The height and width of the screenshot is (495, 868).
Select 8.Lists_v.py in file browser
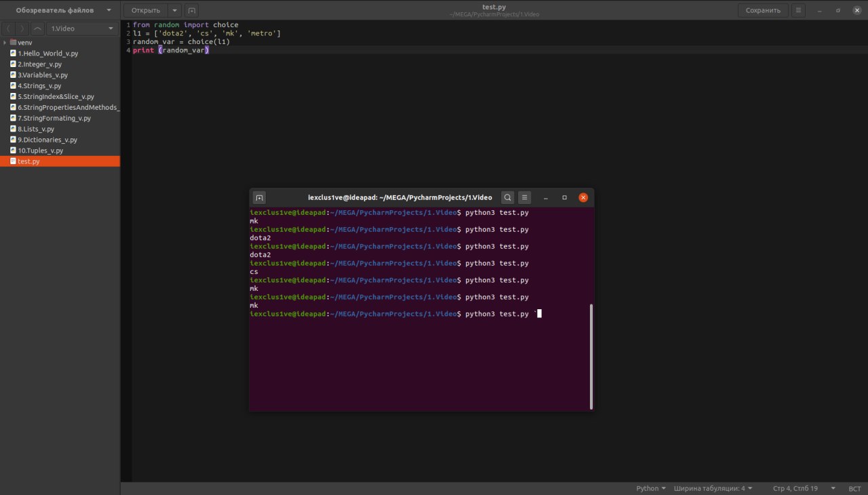click(36, 129)
